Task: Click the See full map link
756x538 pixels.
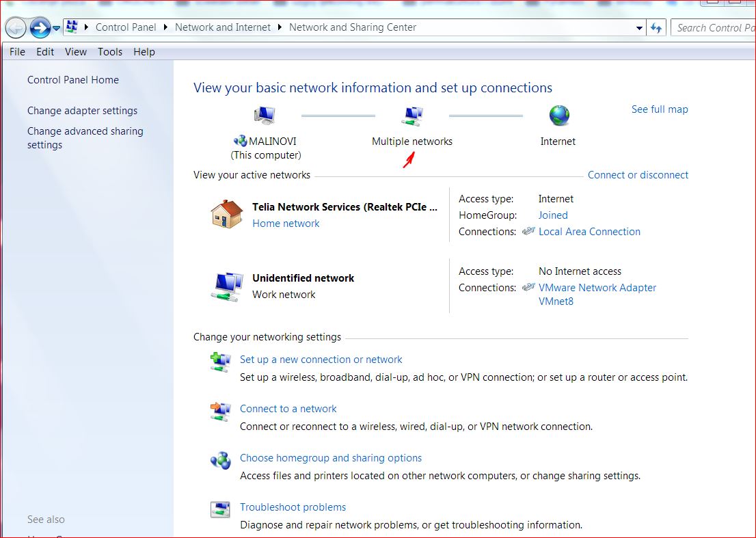Action: [x=659, y=109]
